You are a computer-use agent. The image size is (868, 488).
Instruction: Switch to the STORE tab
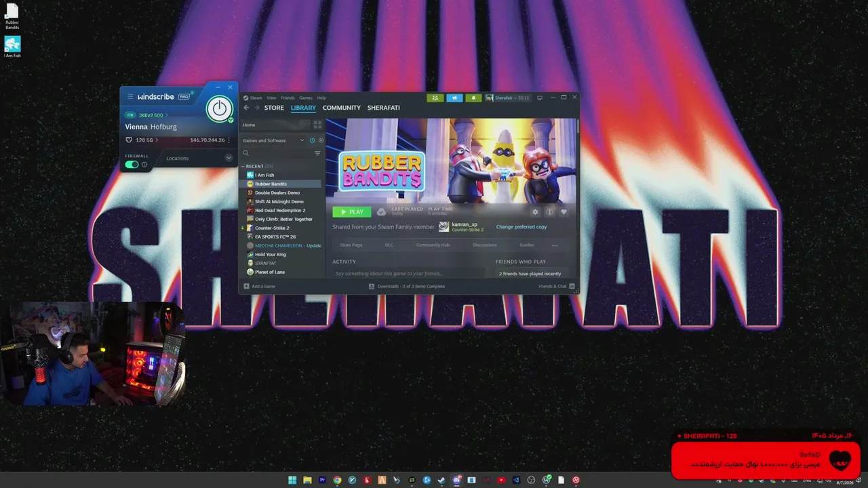point(274,108)
